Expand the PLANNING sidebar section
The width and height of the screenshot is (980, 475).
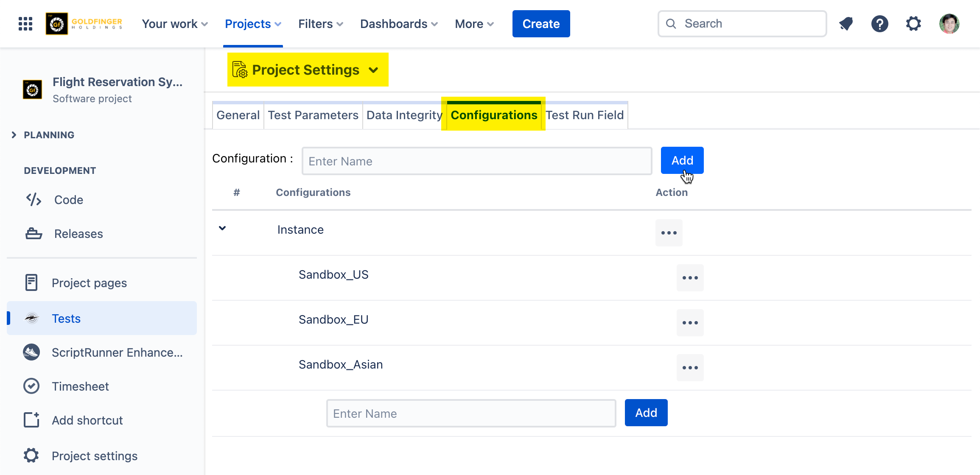(x=14, y=135)
